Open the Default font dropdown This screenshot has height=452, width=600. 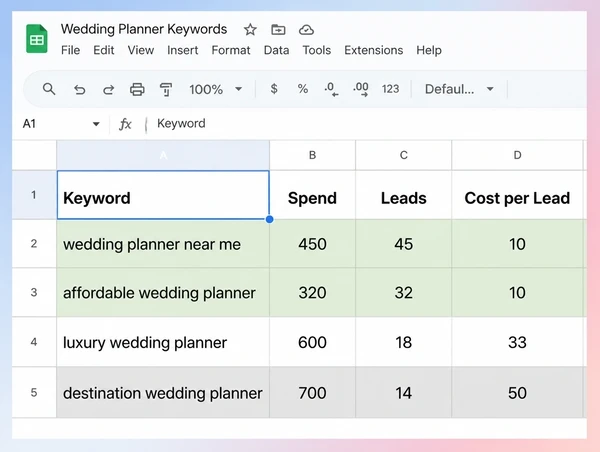point(459,89)
